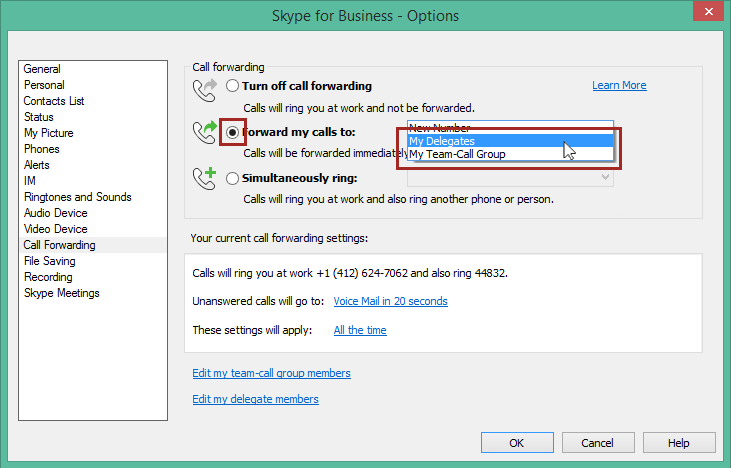Expand the Simultaneously ring combo box arrow
This screenshot has width=731, height=468.
pos(605,177)
